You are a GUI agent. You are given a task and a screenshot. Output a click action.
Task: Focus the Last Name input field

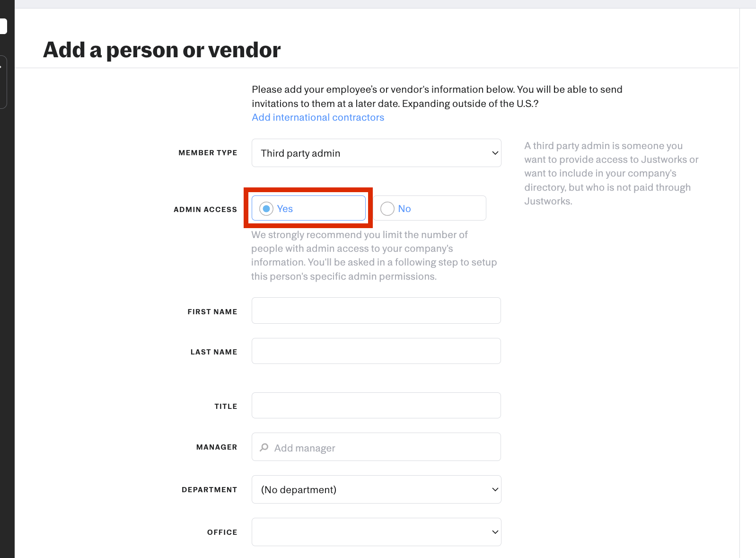376,351
